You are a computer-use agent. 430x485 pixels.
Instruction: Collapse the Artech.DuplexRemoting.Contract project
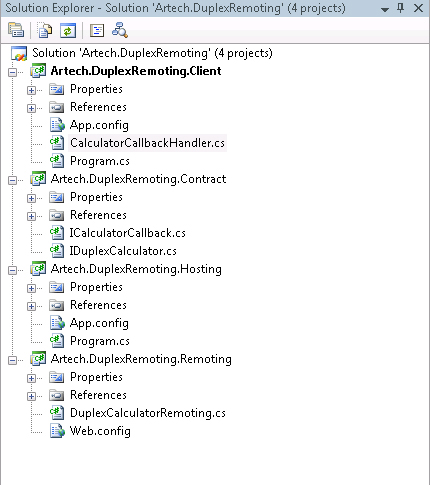12,180
